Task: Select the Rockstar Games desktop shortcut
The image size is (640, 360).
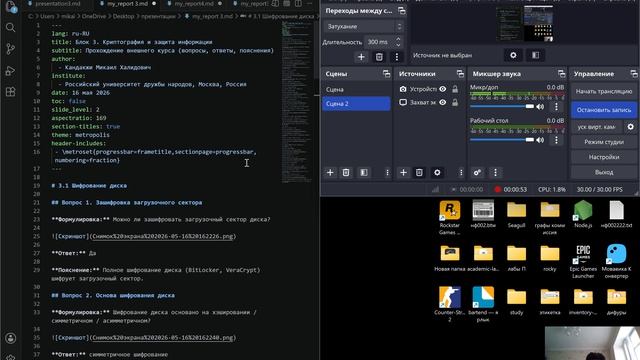Action: (449, 218)
